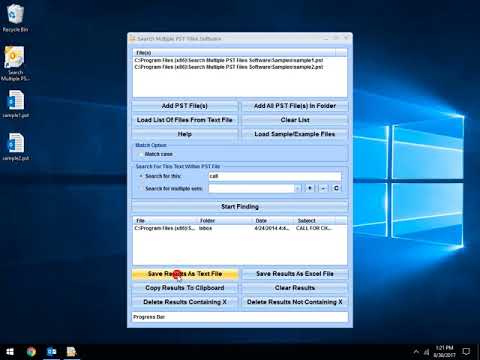The height and width of the screenshot is (360, 480).
Task: Launch Chrome from the taskbar
Action: [31, 352]
